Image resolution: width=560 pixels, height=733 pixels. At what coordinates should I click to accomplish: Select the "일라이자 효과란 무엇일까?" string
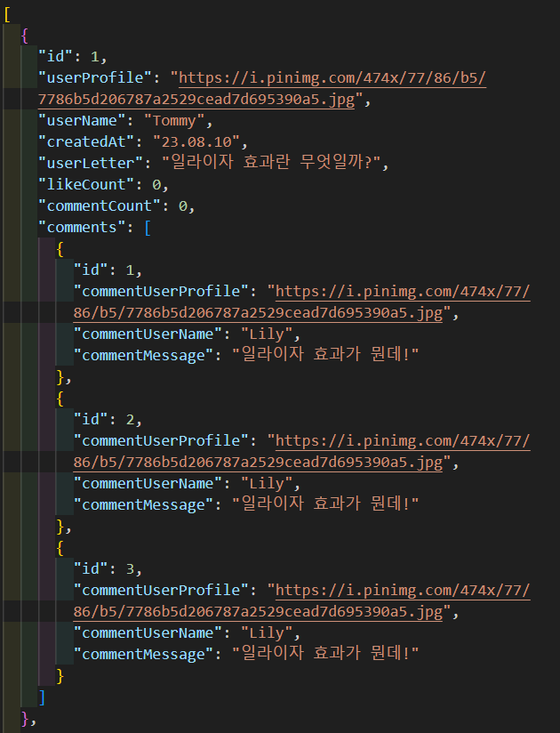point(271,162)
